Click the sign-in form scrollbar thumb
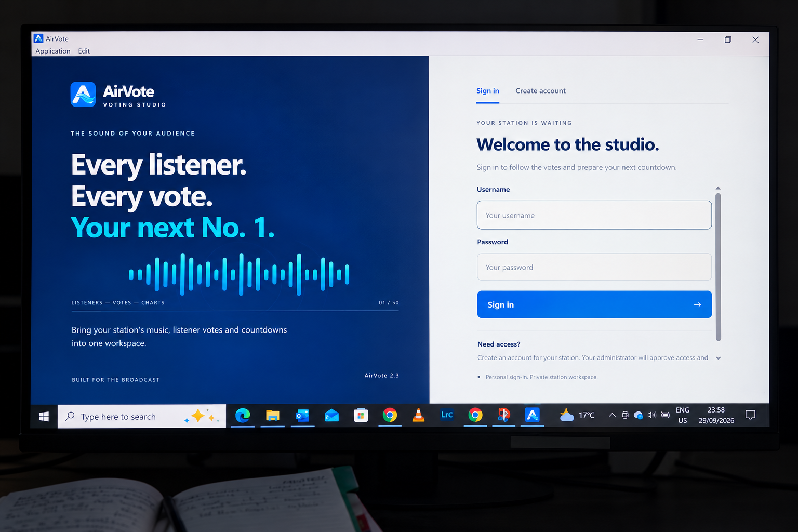This screenshot has height=532, width=798. coord(718,267)
